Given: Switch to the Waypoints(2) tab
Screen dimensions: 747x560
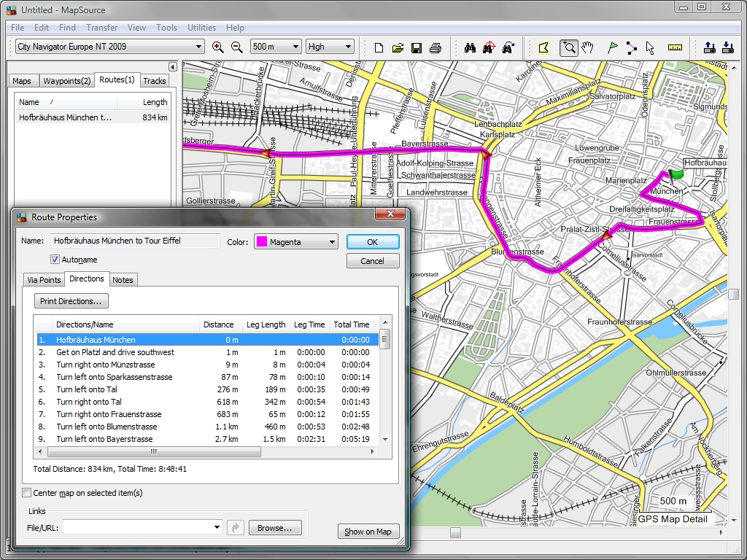Looking at the screenshot, I should 66,81.
